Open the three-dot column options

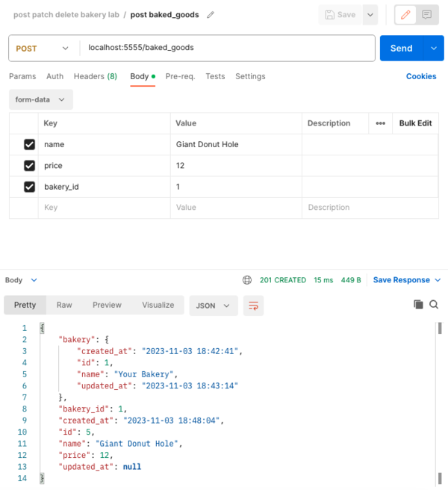[x=381, y=123]
